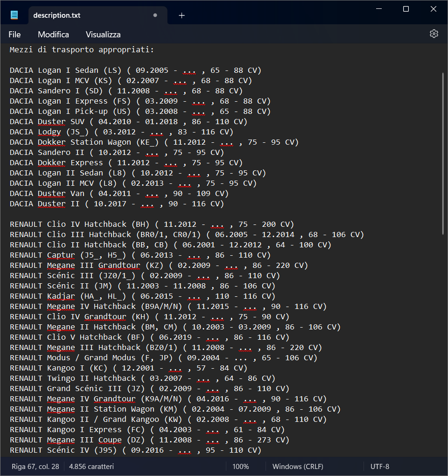This screenshot has width=448, height=476.
Task: Click the line 'DACIA Logan I Sedan (LS)'
Action: [136, 70]
